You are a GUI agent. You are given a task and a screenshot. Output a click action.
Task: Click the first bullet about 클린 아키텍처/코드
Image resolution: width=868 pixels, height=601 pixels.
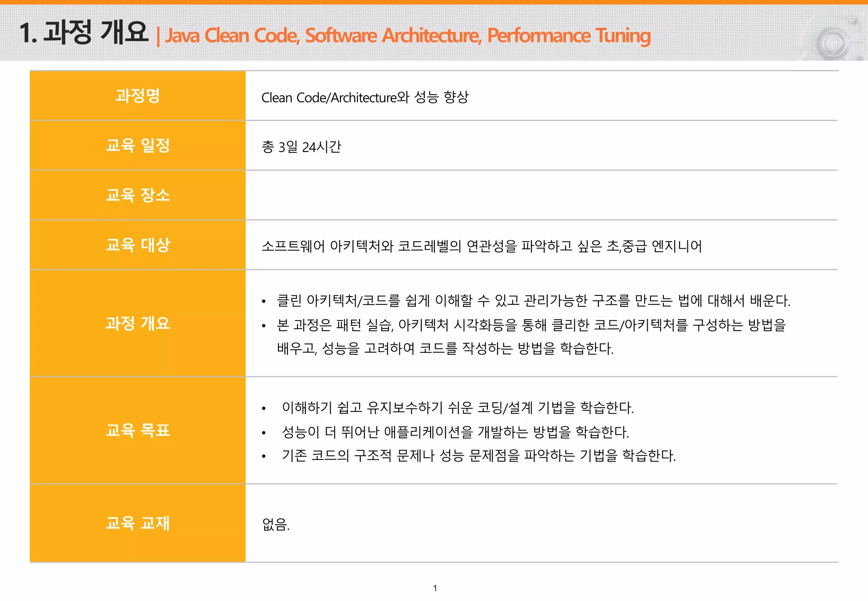tap(533, 301)
